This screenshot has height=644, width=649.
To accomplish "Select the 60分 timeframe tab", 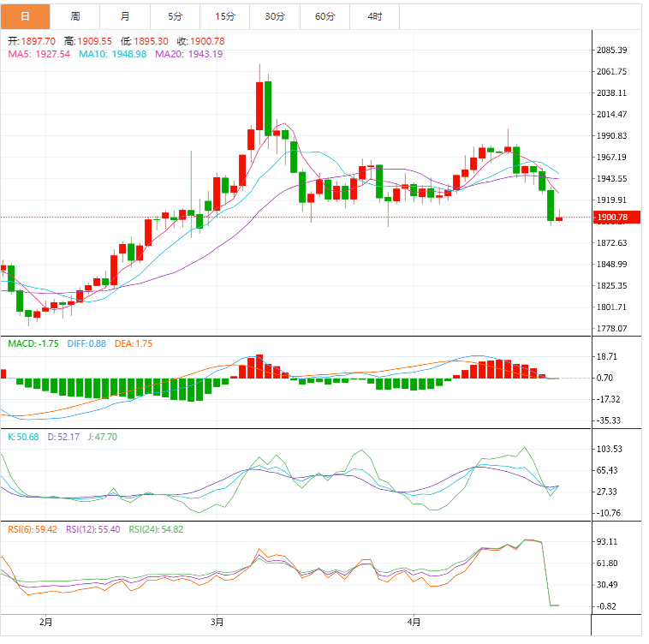I will point(324,16).
